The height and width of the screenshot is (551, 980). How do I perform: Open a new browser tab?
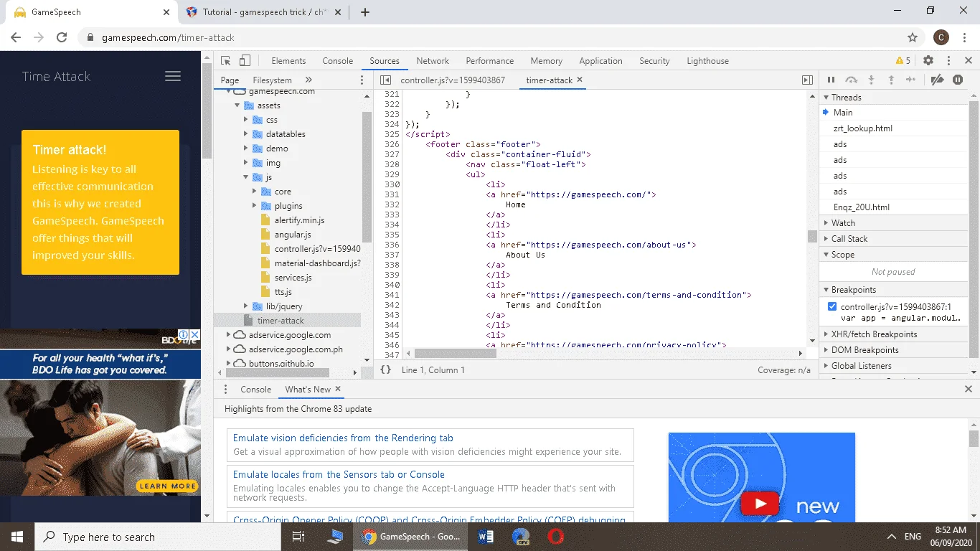(x=365, y=12)
